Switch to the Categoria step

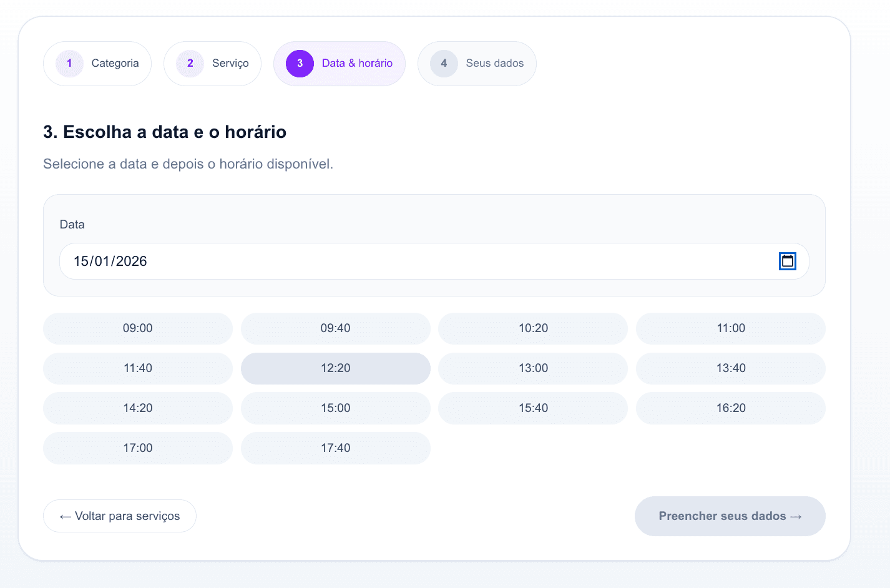click(97, 63)
